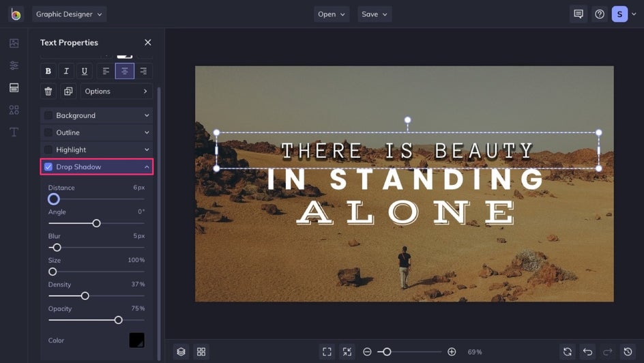
Task: Collapse the Drop Shadow section chevron
Action: (147, 166)
